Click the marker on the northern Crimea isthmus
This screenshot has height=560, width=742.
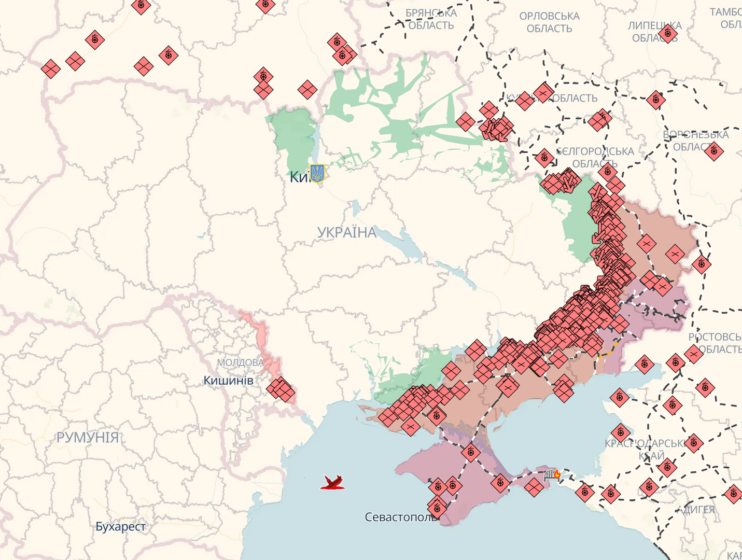click(471, 452)
